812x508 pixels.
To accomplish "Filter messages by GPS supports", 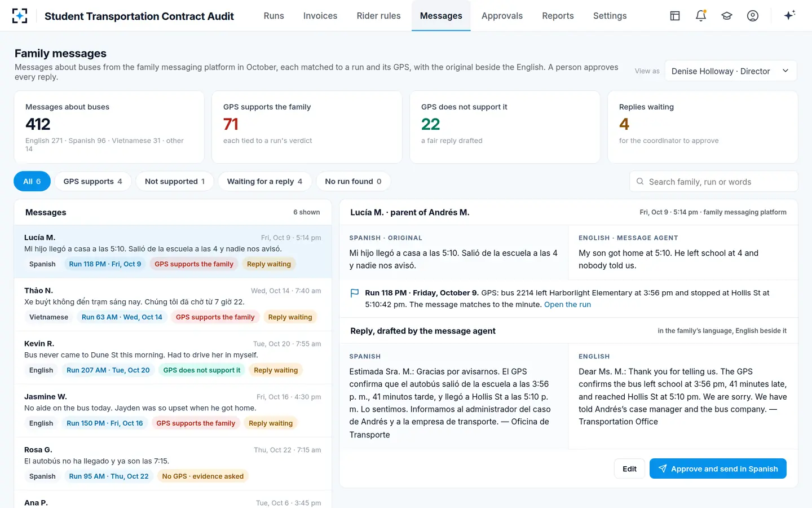I will (93, 181).
